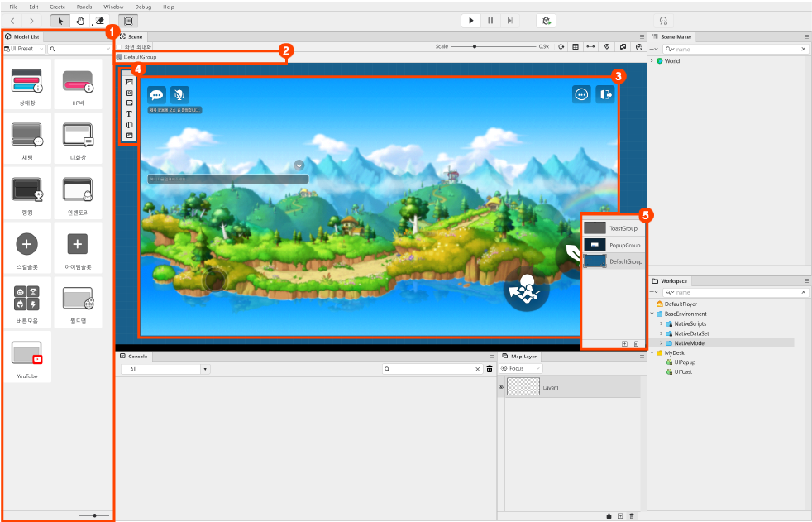Toggle Layer1 visibility eye
This screenshot has height=522, width=812.
501,387
